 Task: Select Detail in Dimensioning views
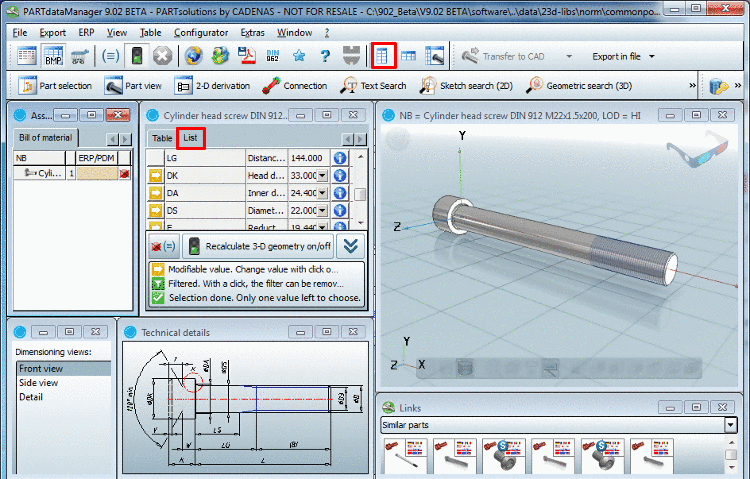point(64,397)
